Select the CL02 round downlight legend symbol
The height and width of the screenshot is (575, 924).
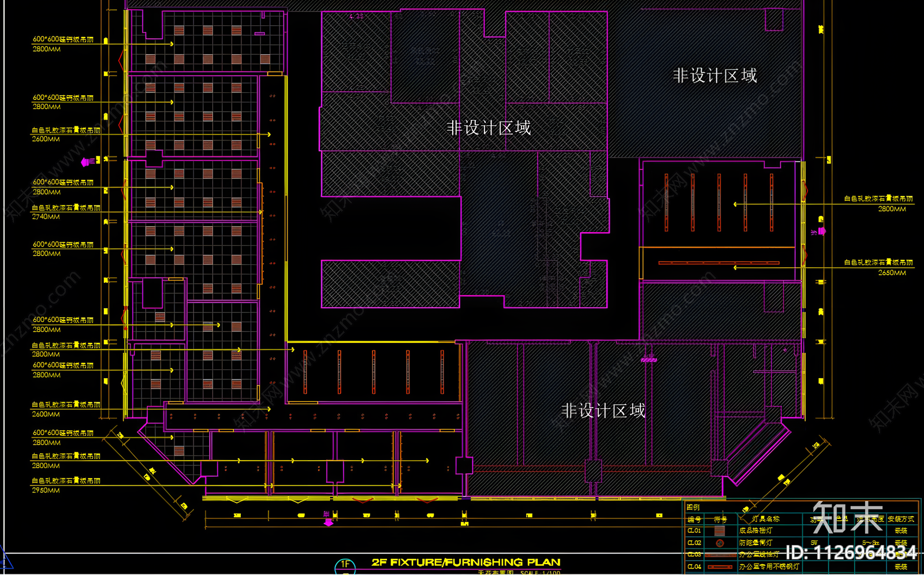[720, 543]
